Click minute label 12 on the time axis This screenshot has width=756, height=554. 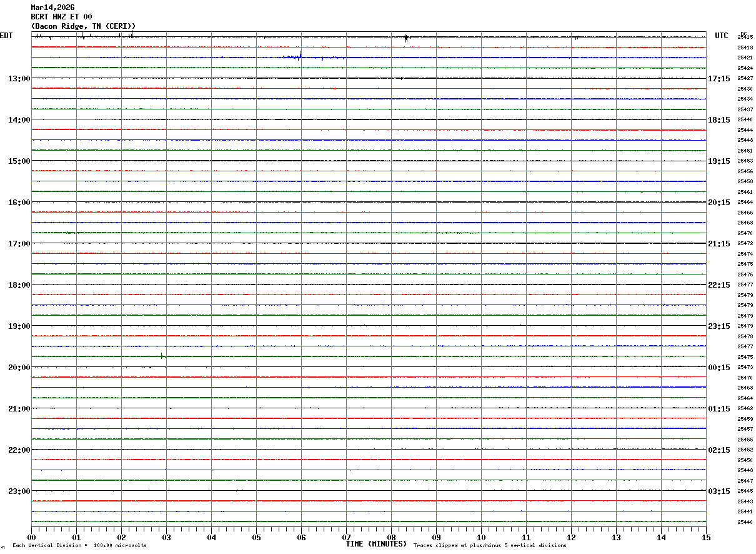click(x=571, y=537)
